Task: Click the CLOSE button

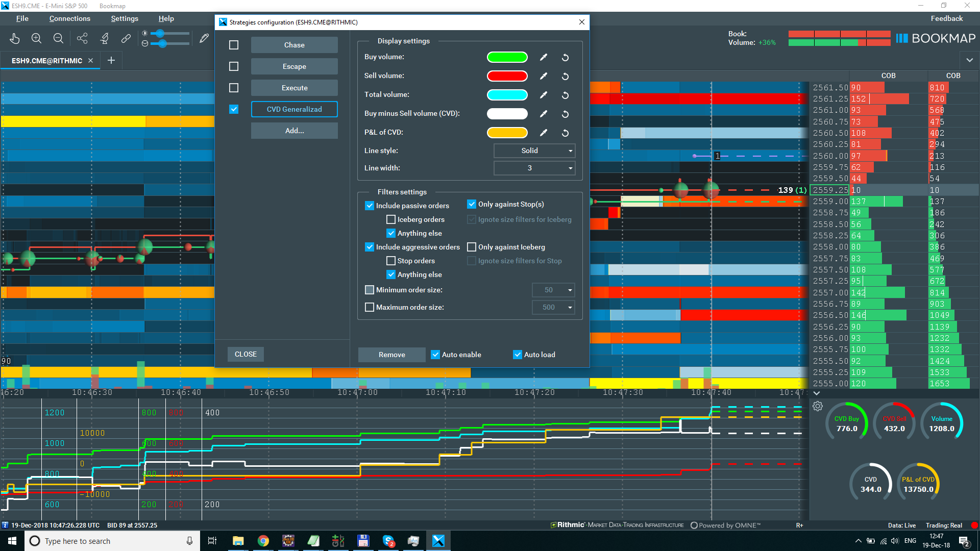Action: click(x=245, y=354)
